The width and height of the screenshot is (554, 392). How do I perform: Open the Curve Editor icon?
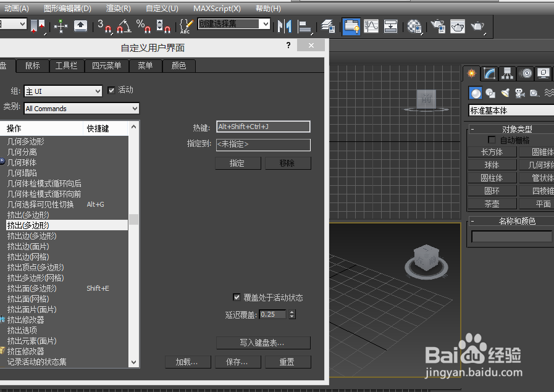tap(371, 27)
